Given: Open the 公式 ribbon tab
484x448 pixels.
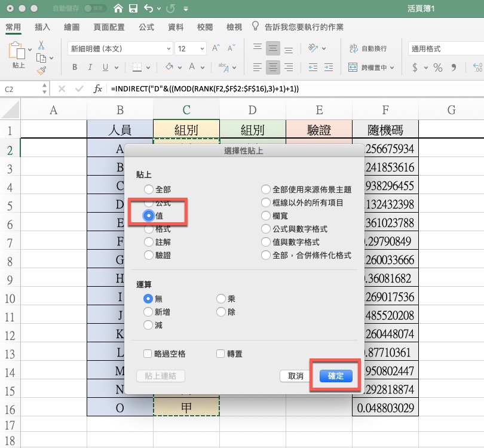Looking at the screenshot, I should [146, 27].
